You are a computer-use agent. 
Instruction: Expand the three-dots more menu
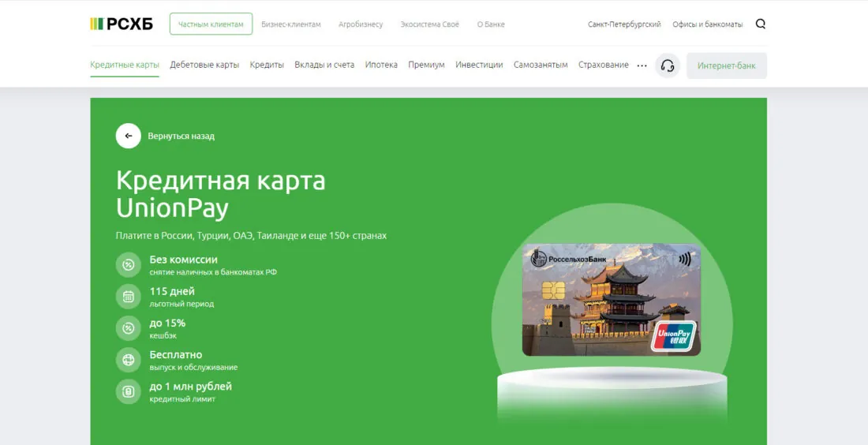642,65
